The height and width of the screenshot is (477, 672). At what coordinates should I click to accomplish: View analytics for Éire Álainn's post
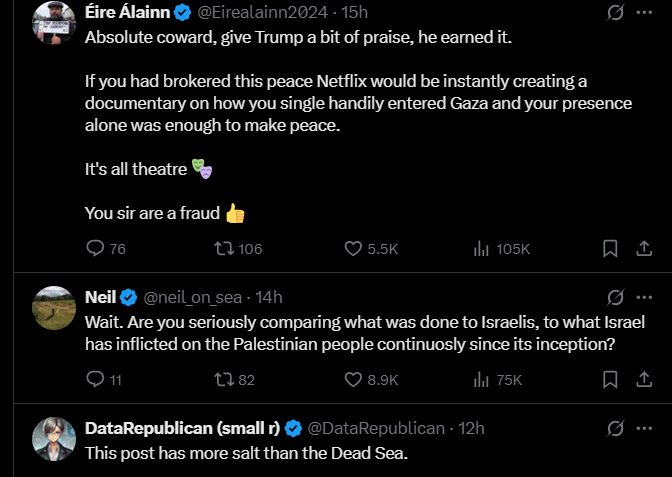pyautogui.click(x=480, y=249)
